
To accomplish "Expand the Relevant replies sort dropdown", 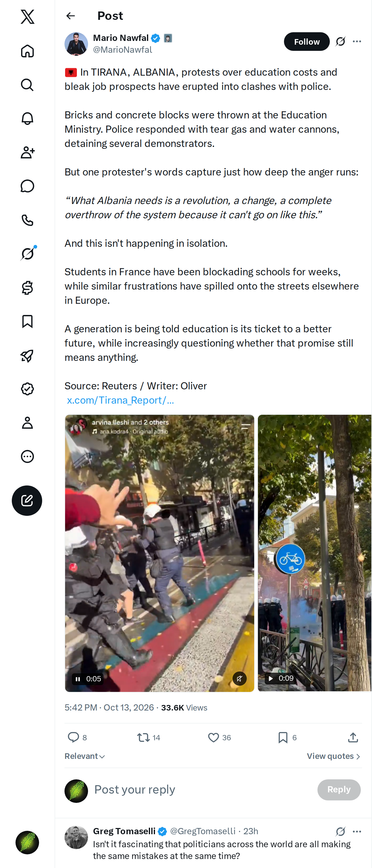I will coord(85,756).
